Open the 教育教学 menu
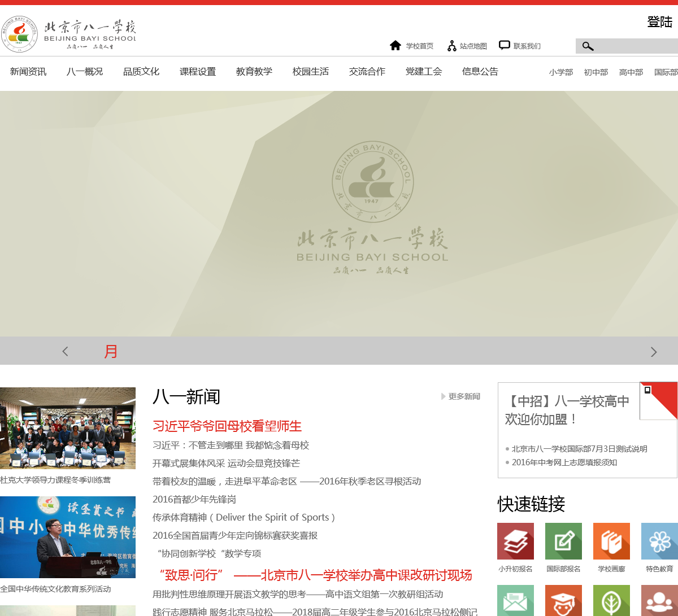The width and height of the screenshot is (678, 616). (x=254, y=72)
